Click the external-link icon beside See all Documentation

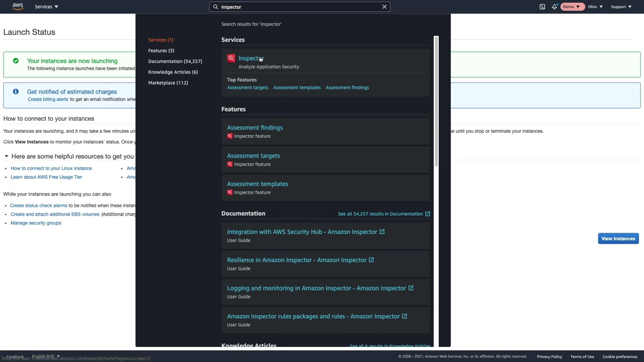click(428, 214)
